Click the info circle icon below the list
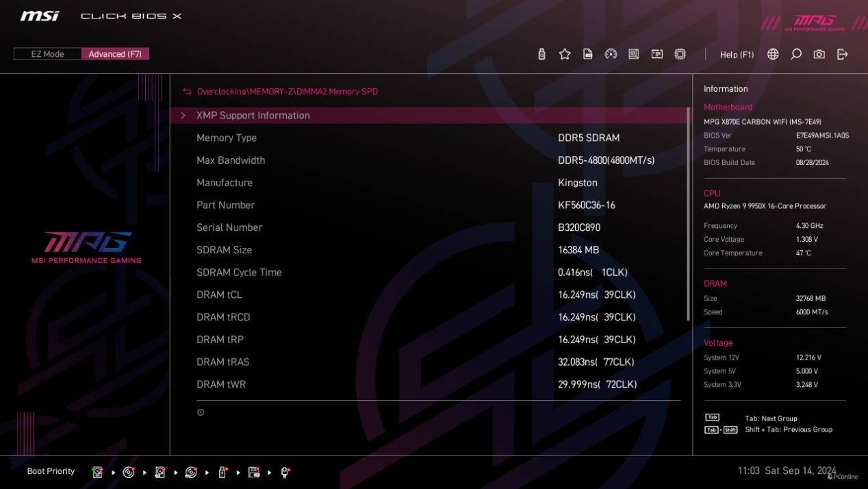 [x=201, y=412]
